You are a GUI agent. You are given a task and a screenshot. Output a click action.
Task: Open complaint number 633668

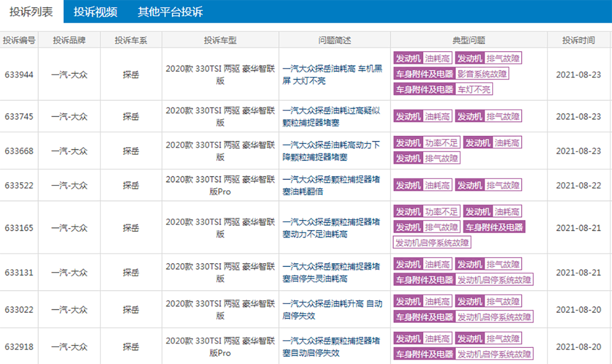(19, 150)
